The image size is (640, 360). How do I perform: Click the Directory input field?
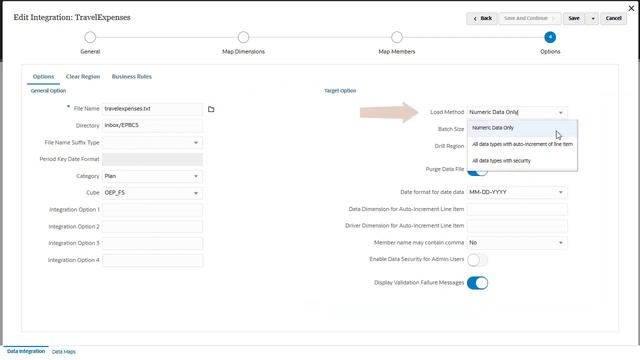(x=152, y=125)
